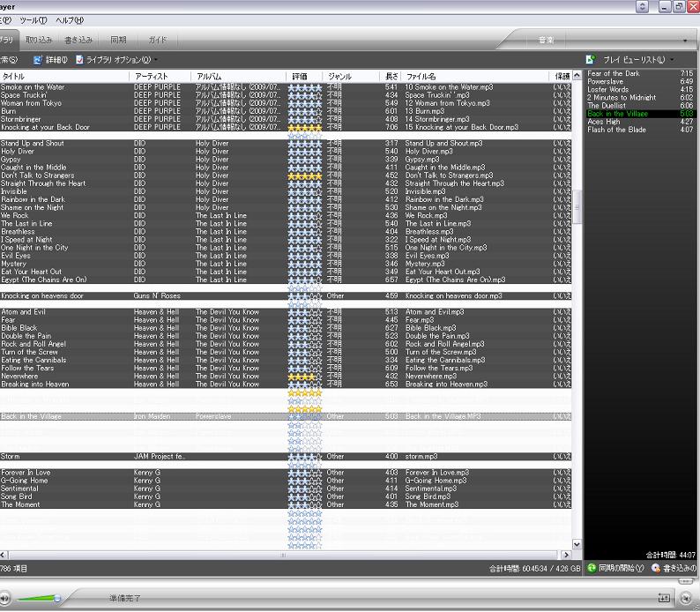Rate the Storm track by JAM Project
Viewport: 700px width, 612px height.
click(304, 457)
